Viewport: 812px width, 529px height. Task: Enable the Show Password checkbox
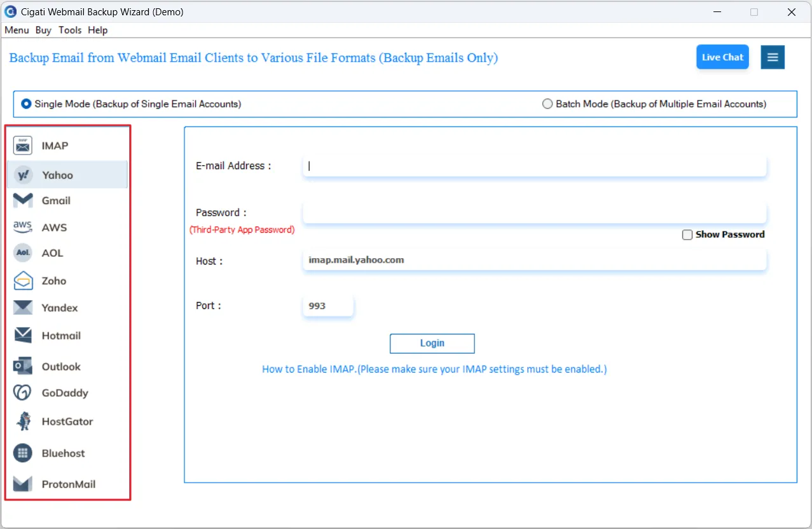687,235
